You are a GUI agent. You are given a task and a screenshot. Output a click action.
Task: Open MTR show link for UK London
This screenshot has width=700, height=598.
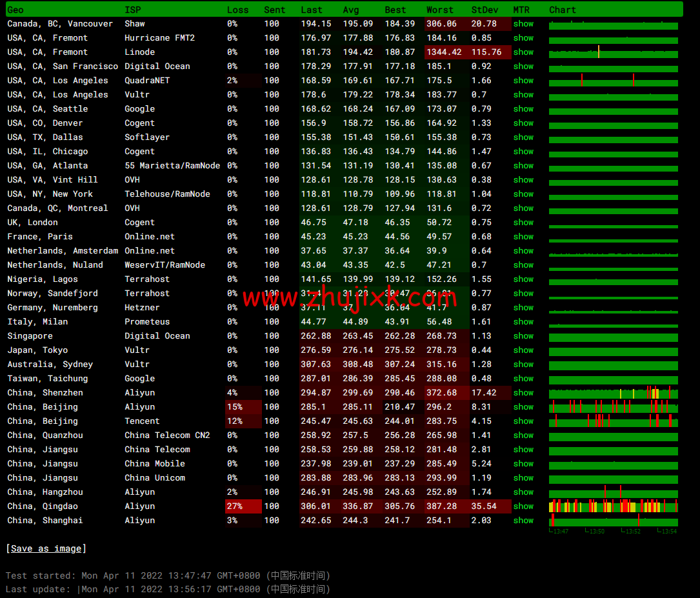point(523,223)
